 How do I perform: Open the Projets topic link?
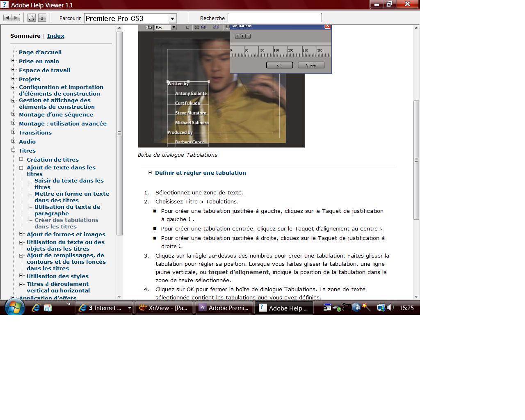click(30, 79)
